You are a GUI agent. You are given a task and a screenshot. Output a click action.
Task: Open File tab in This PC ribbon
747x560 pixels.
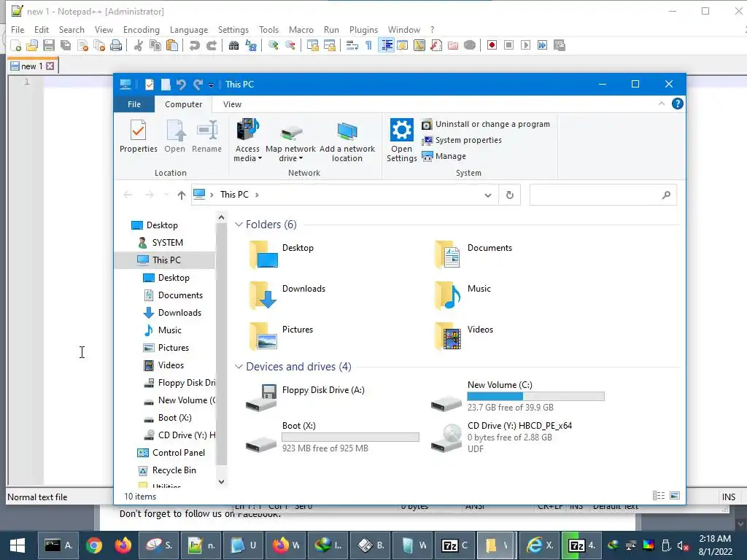(134, 104)
